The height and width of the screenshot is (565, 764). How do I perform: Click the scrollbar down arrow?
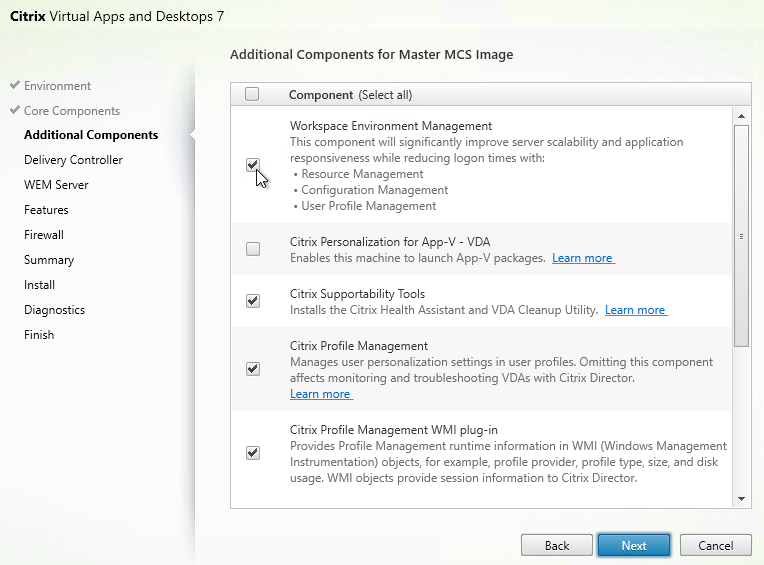(x=741, y=499)
